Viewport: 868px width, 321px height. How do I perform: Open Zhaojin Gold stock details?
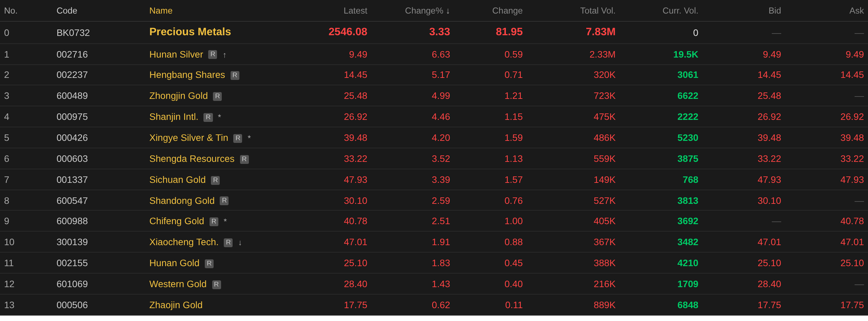[x=176, y=305]
